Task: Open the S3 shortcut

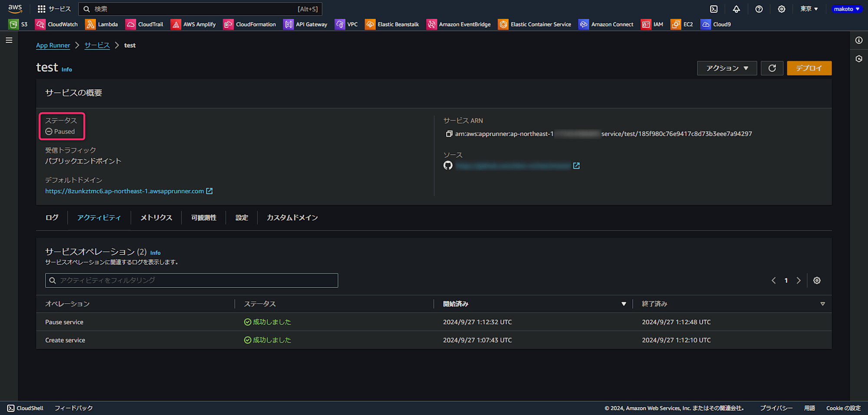Action: point(18,24)
